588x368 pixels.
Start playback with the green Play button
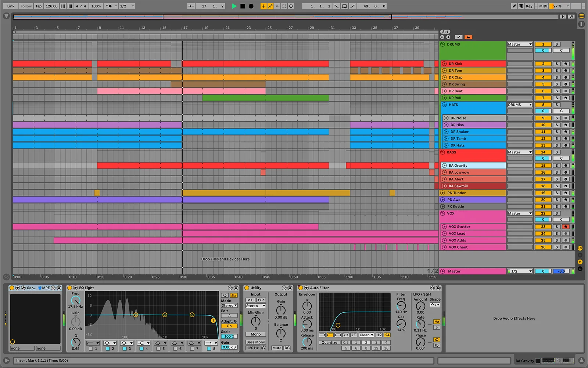pos(234,6)
